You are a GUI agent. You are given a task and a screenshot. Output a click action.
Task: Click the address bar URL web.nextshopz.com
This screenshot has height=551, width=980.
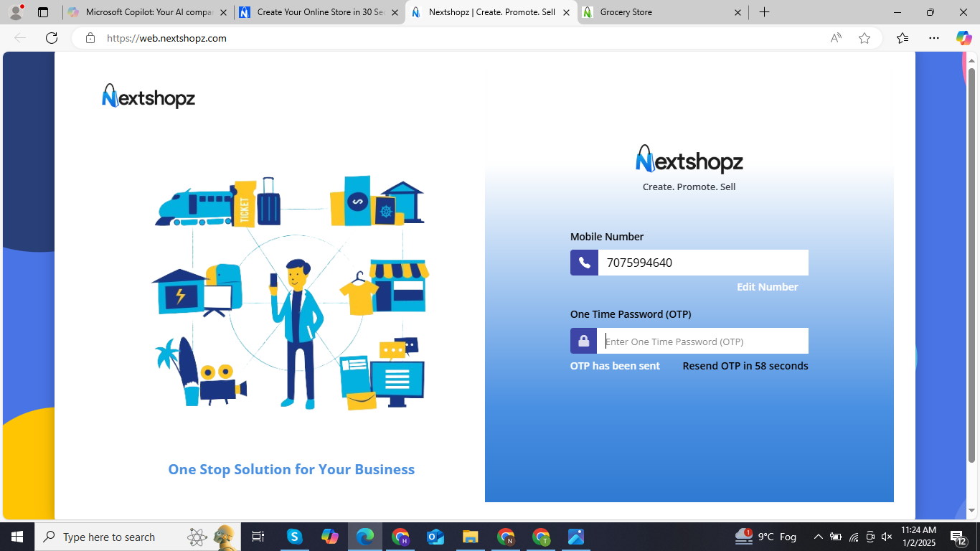tap(166, 38)
